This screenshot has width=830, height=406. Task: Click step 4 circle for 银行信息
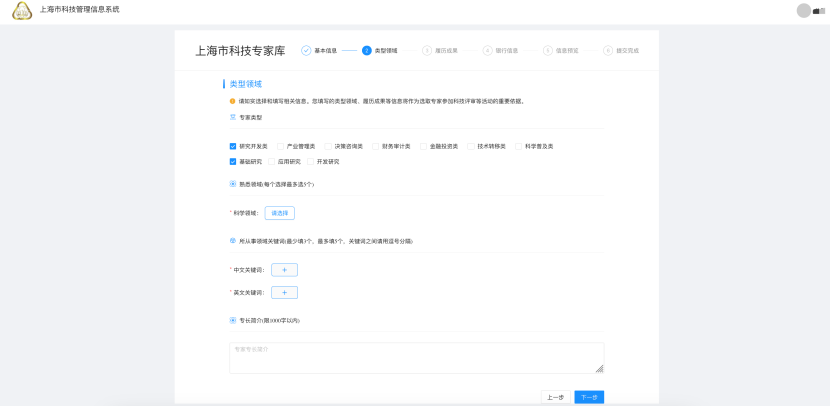click(x=487, y=50)
